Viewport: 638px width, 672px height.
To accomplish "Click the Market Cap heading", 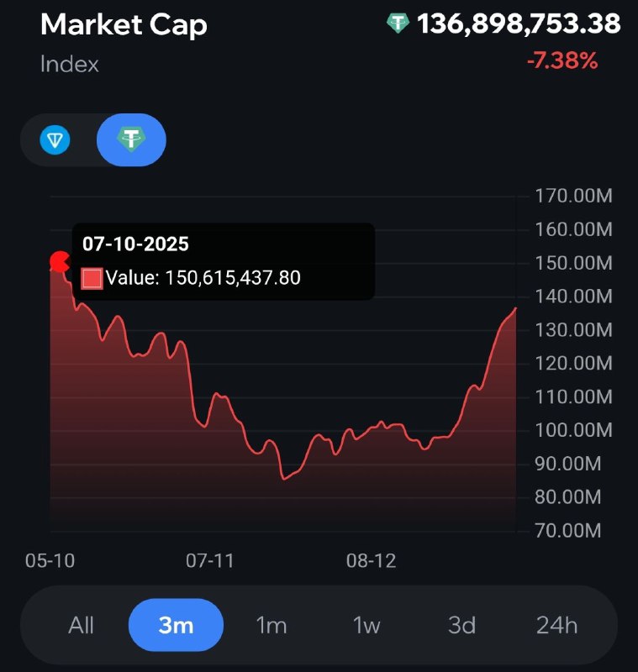I will (124, 25).
